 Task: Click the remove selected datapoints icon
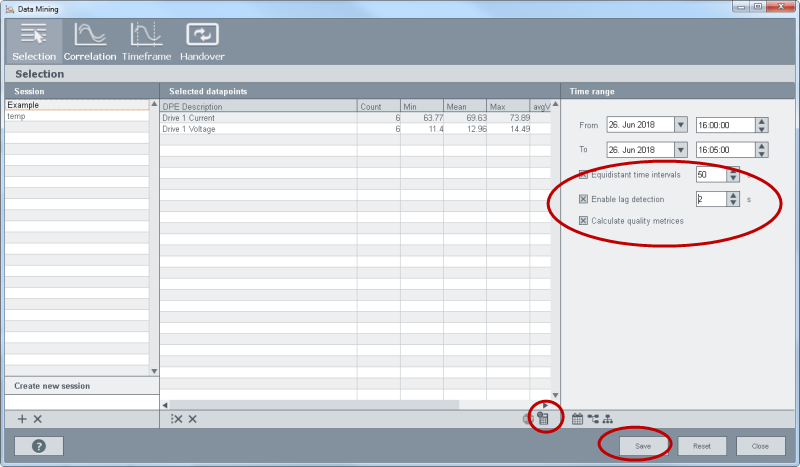(x=192, y=419)
